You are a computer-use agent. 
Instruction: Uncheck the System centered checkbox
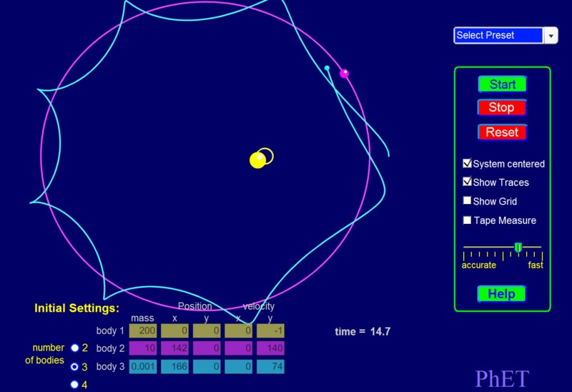pyautogui.click(x=467, y=163)
